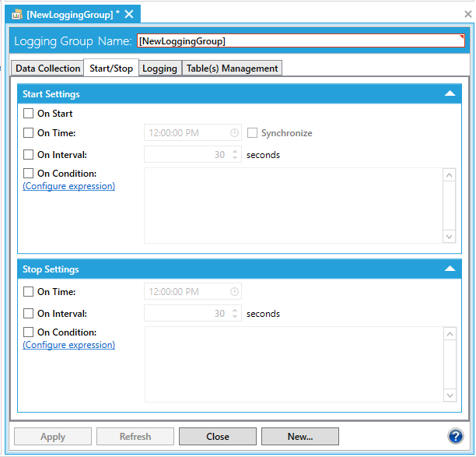Enable On Interval in Stop Settings
This screenshot has width=476, height=457.
(x=28, y=314)
